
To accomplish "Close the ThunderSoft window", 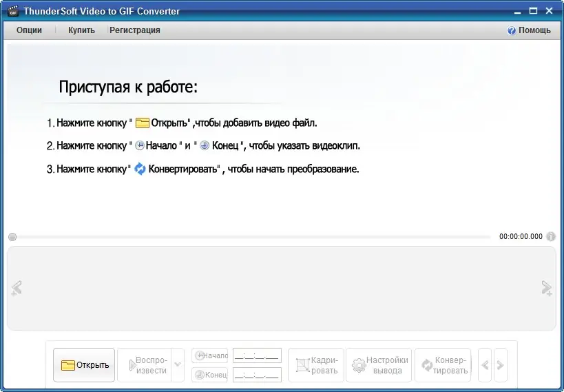I will (x=550, y=11).
